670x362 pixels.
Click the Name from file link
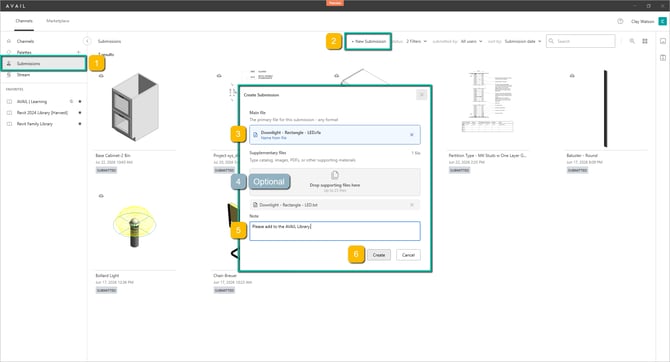coord(273,138)
